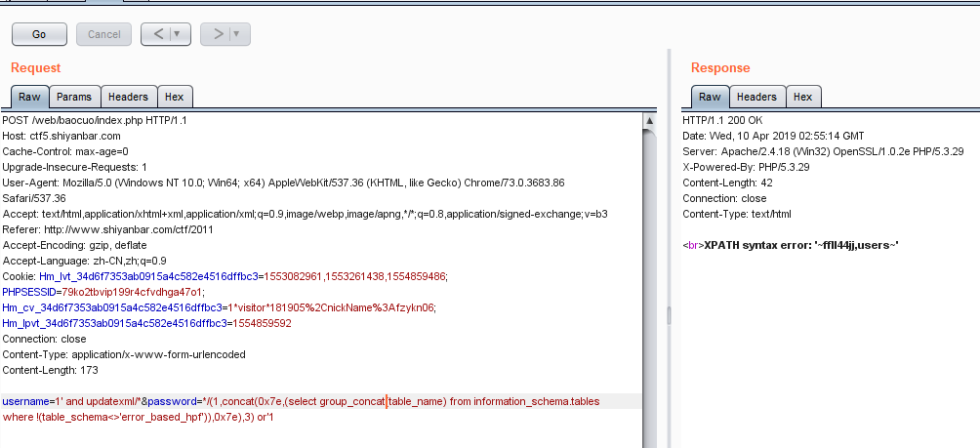Click the Server: Apache/2.4.18 line
Screen dimensions: 980x448
[823, 151]
